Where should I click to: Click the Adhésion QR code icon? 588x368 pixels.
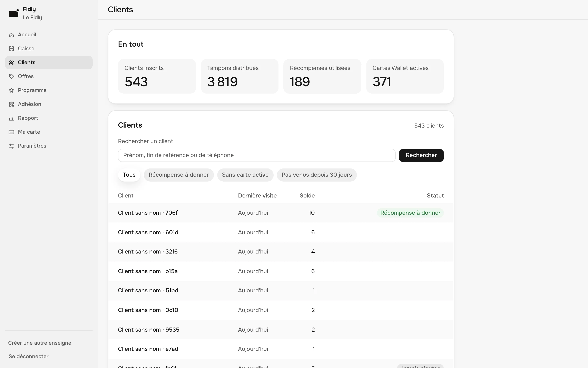(x=11, y=104)
